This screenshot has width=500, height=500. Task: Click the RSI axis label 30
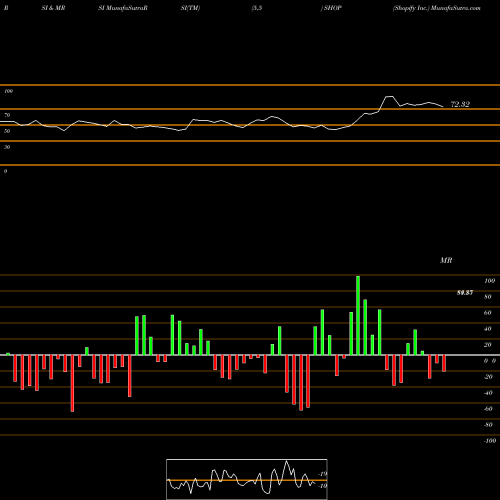point(7,147)
